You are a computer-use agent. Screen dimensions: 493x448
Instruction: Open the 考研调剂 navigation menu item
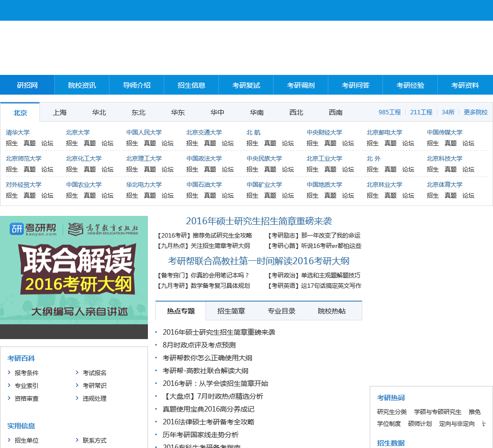301,85
